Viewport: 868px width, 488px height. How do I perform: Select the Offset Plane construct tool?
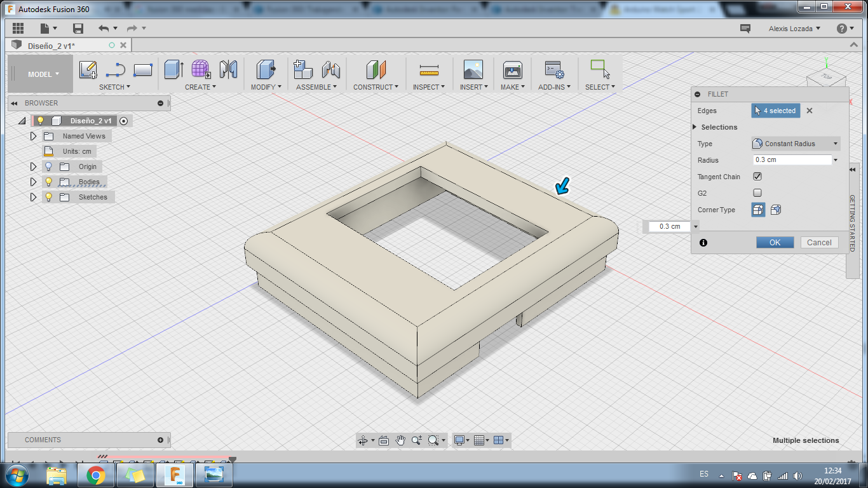click(376, 69)
